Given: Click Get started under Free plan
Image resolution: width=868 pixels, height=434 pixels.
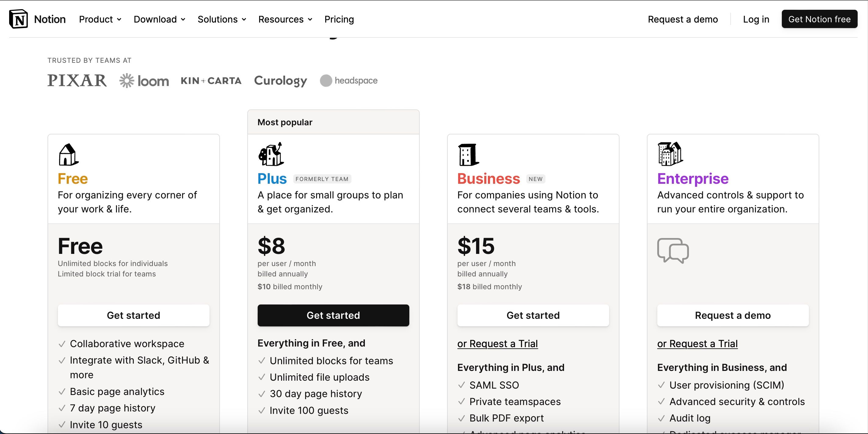Looking at the screenshot, I should 133,315.
